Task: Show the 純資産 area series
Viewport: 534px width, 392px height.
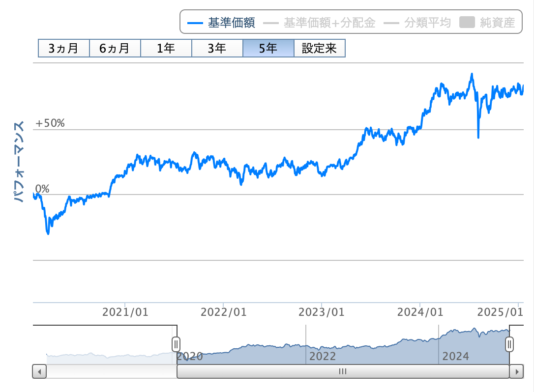Action: point(487,23)
